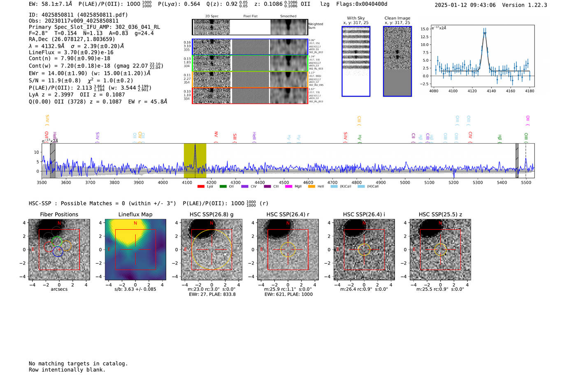Click the green OII legend swatch
Image resolution: width=576 pixels, height=392 pixels.
tap(223, 187)
